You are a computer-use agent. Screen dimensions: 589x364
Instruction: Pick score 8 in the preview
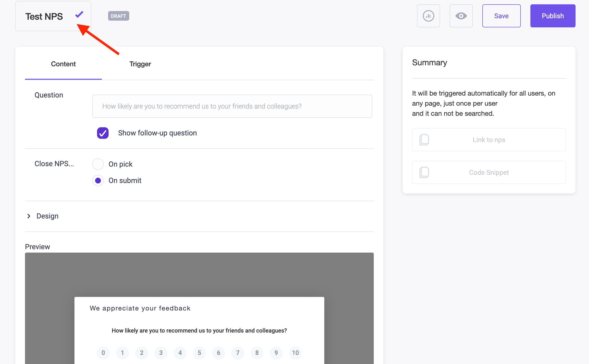[257, 353]
